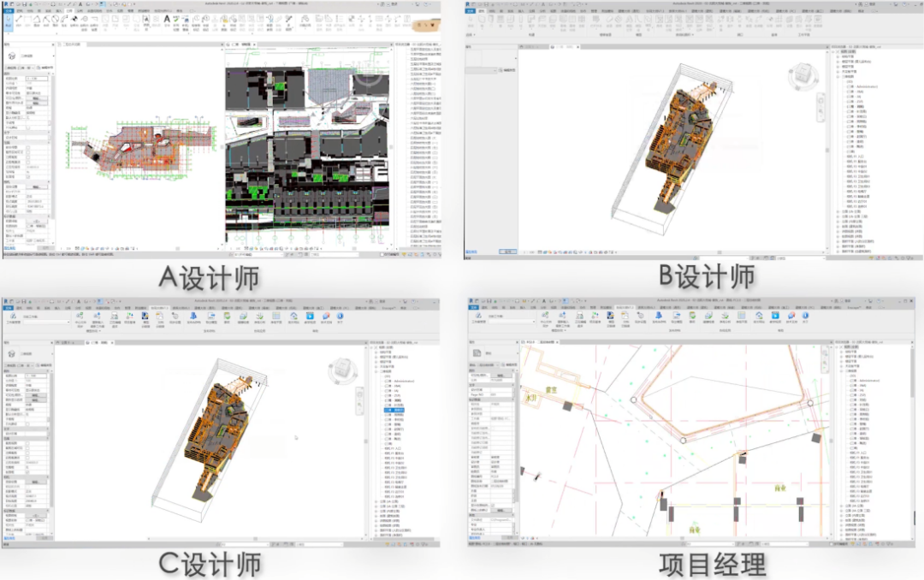Click the first Edit button in C设计师 Properties
The image size is (924, 580).
(35, 395)
